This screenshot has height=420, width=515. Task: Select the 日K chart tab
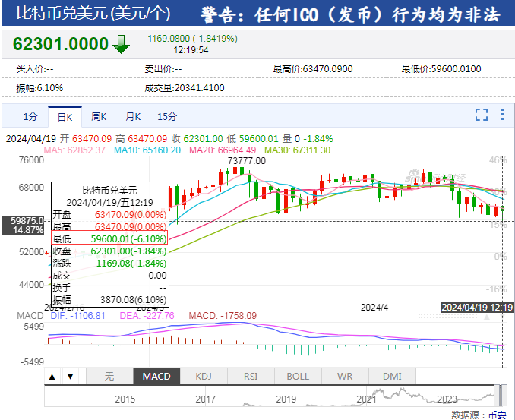[65, 117]
